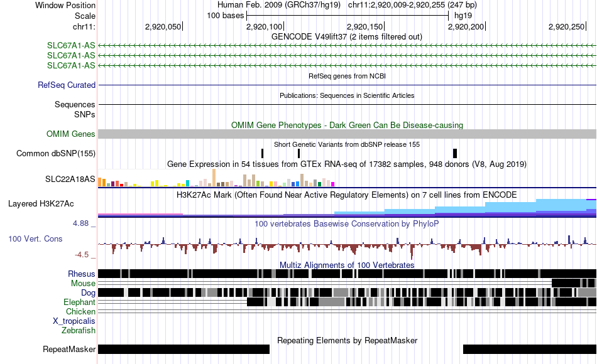Click the 2,920,150 ruler position

point(364,26)
